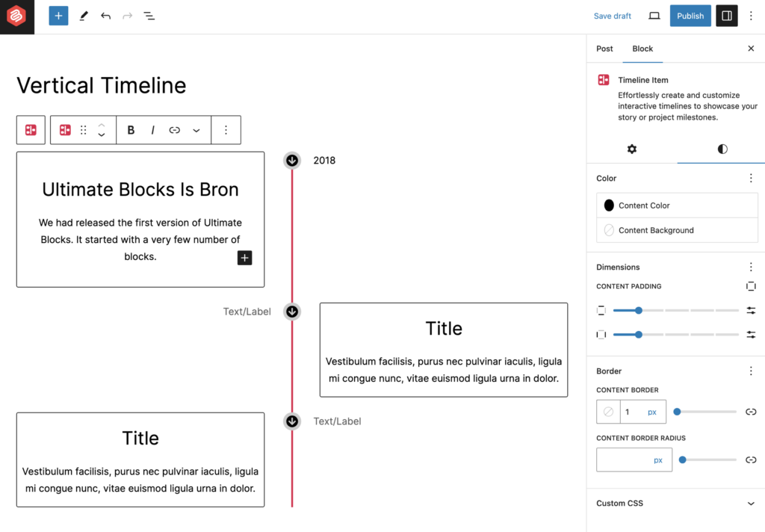765x532 pixels.
Task: Open Dimensions options menu
Action: pos(751,267)
